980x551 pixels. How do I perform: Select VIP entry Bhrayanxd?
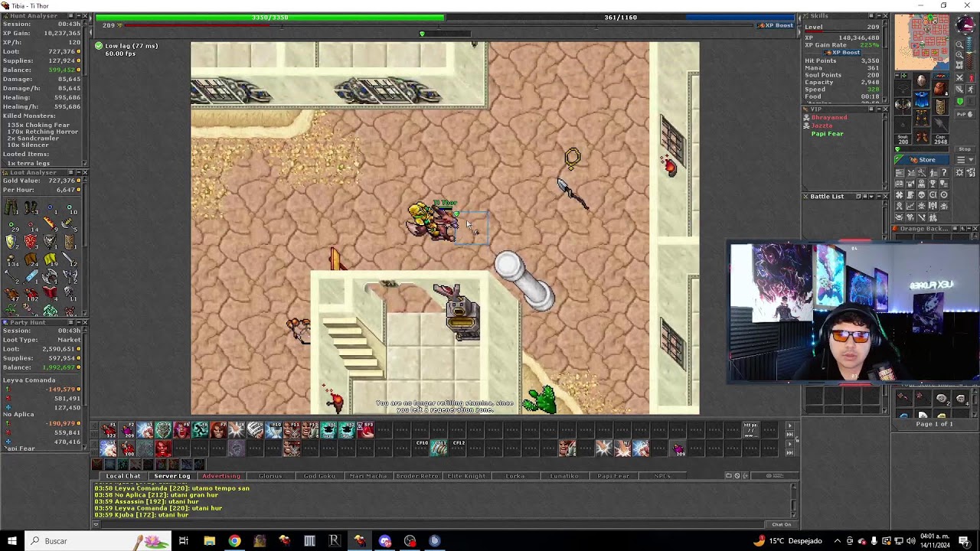click(829, 117)
